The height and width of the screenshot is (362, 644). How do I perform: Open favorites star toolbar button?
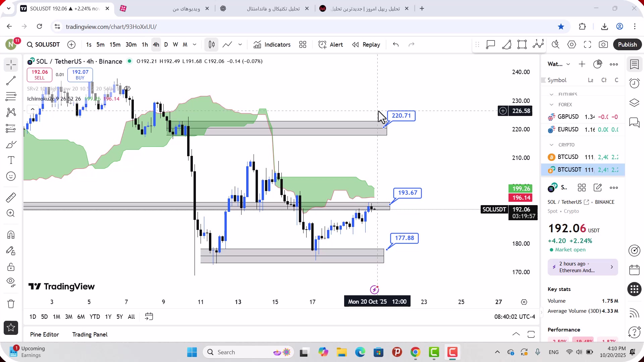point(11,328)
